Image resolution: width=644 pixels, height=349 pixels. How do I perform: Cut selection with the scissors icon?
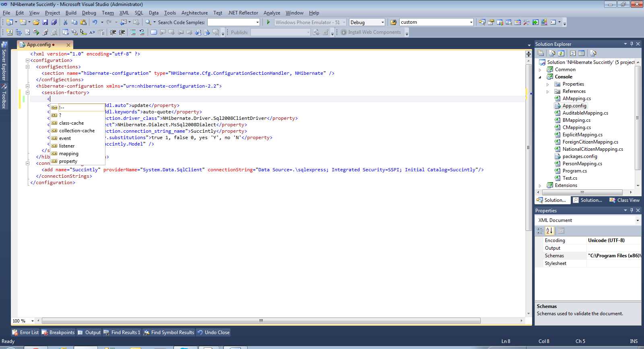coord(65,22)
